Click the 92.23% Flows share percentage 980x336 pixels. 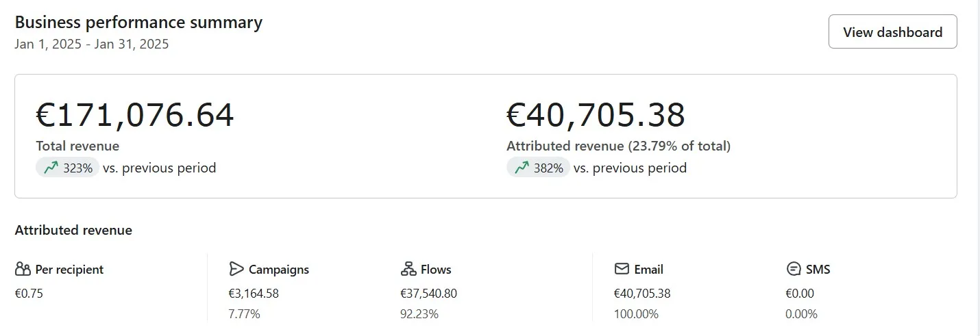(419, 314)
